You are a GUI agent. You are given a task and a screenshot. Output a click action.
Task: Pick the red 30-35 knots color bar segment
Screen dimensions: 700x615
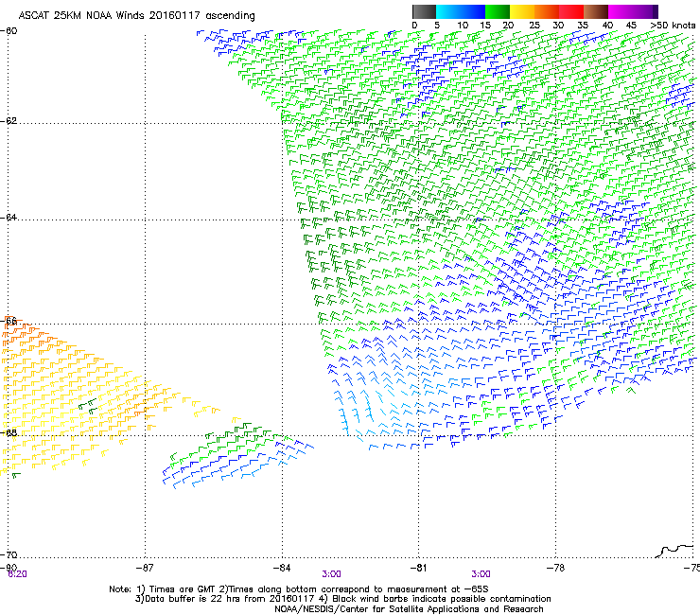point(571,11)
